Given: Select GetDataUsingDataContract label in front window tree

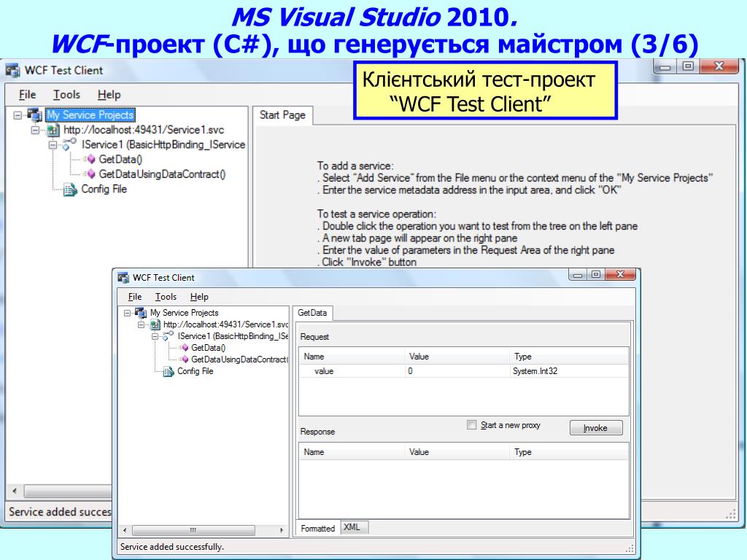Looking at the screenshot, I should click(x=239, y=359).
